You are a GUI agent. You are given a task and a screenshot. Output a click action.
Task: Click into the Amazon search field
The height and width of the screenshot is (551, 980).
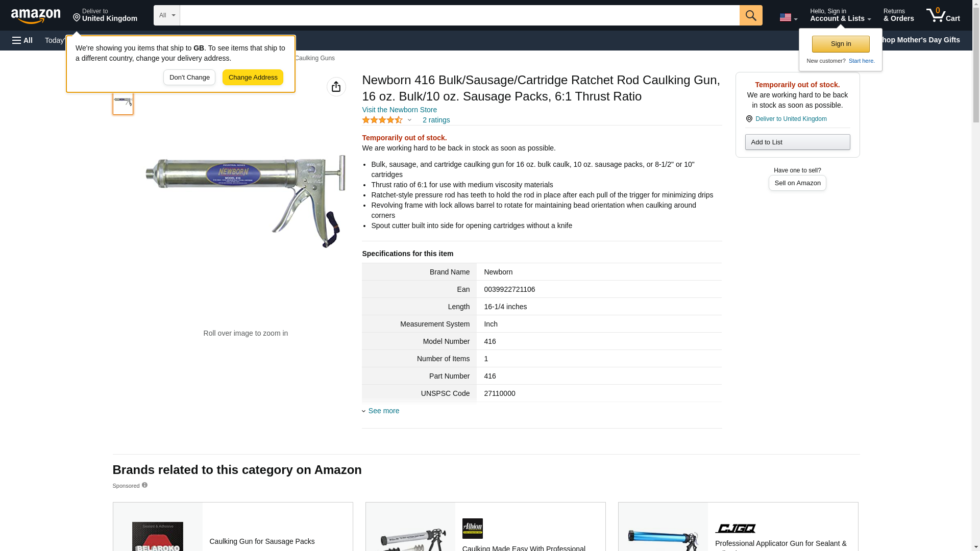[x=459, y=15]
